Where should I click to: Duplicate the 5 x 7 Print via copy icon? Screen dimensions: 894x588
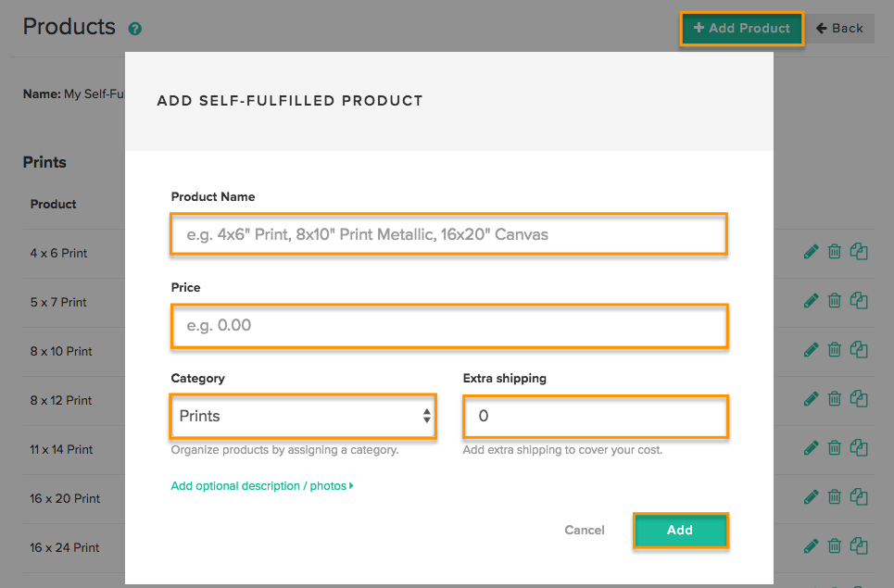859,300
